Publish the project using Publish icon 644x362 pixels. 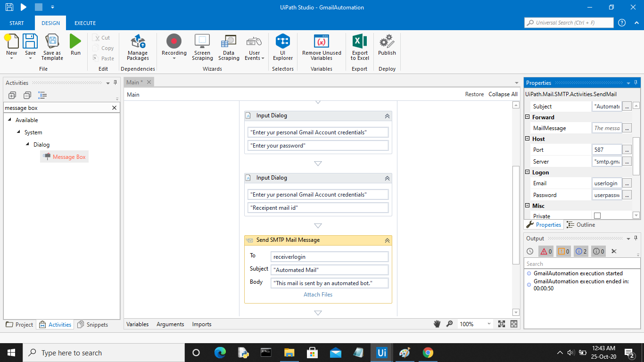(x=387, y=41)
